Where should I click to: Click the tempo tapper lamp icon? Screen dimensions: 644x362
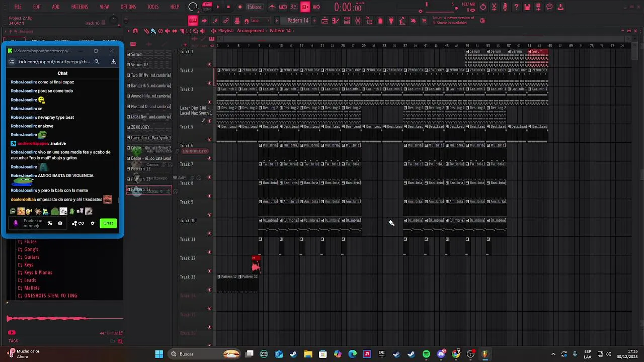click(402, 21)
